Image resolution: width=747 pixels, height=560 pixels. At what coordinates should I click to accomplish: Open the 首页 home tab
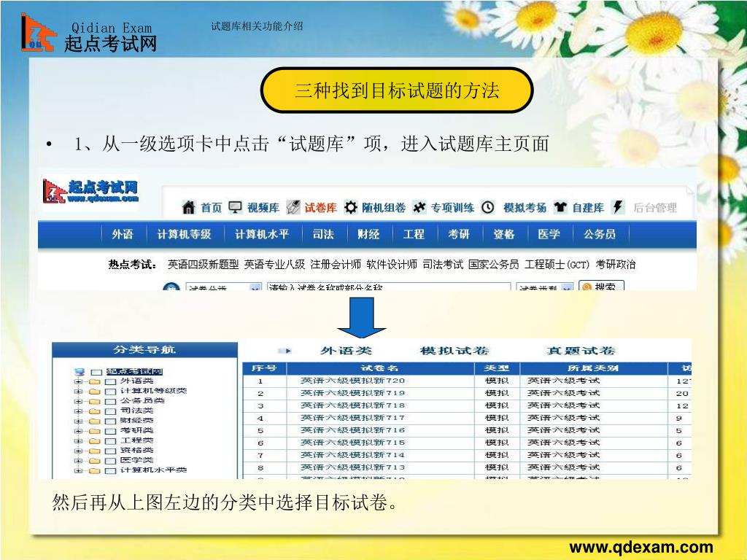[x=211, y=208]
